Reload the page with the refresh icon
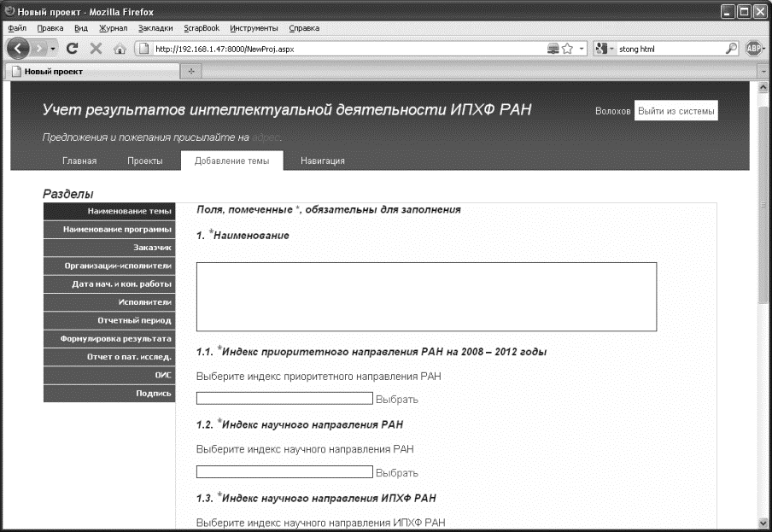Viewport: 772px width, 532px height. 73,49
